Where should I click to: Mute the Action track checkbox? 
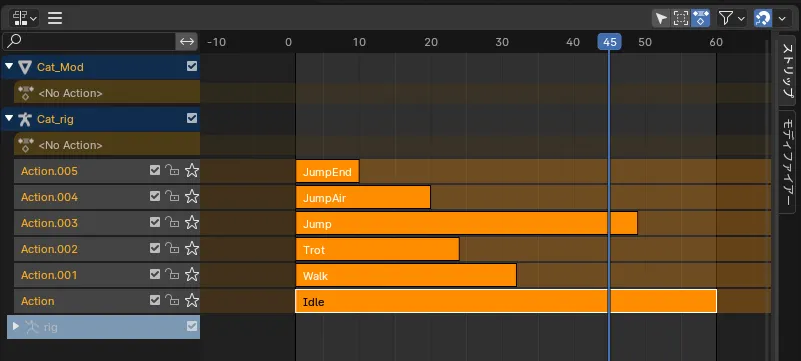[x=155, y=300]
